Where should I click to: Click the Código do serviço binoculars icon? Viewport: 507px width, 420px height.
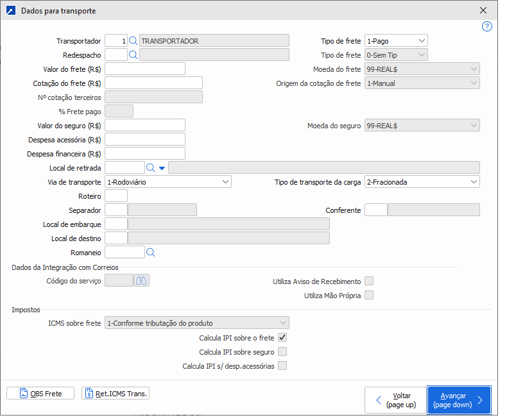(141, 280)
